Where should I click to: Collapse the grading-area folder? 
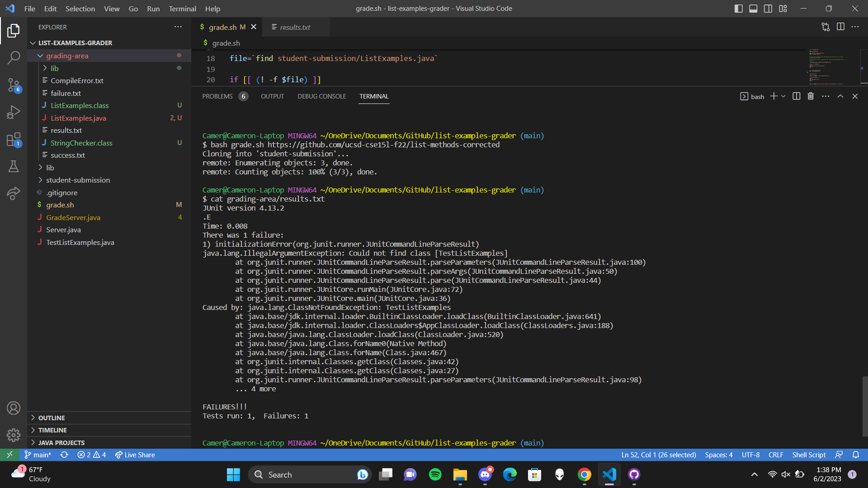pyautogui.click(x=67, y=55)
